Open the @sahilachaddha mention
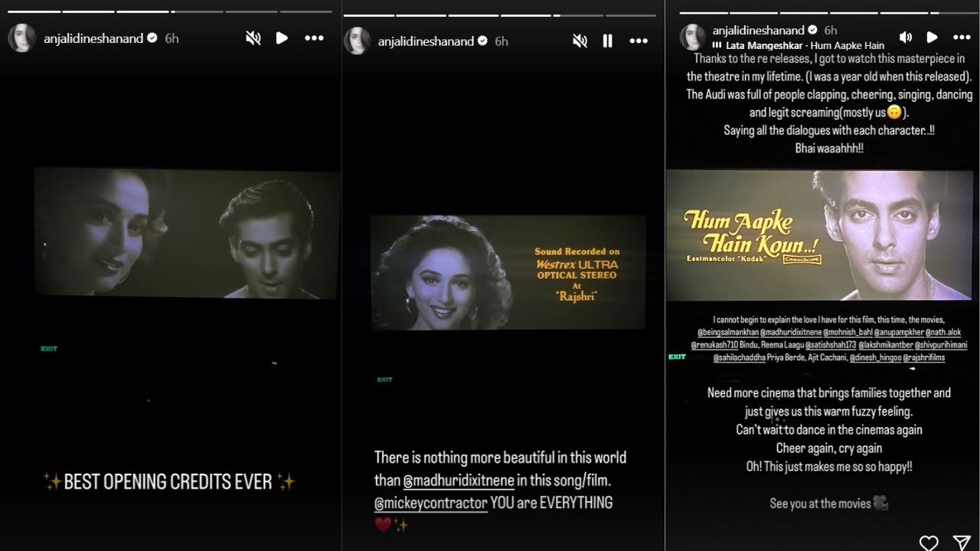The image size is (980, 551). pos(740,357)
